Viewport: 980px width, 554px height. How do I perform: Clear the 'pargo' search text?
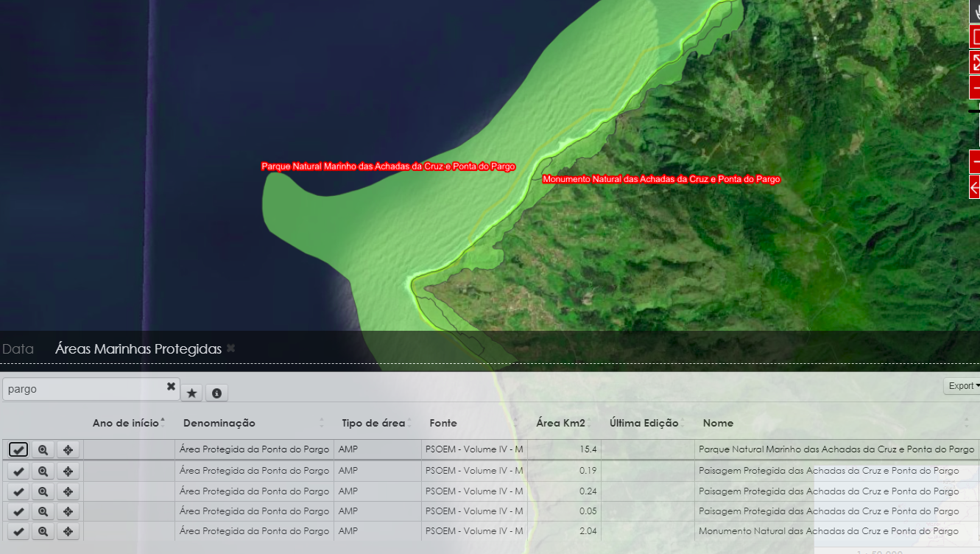tap(171, 387)
